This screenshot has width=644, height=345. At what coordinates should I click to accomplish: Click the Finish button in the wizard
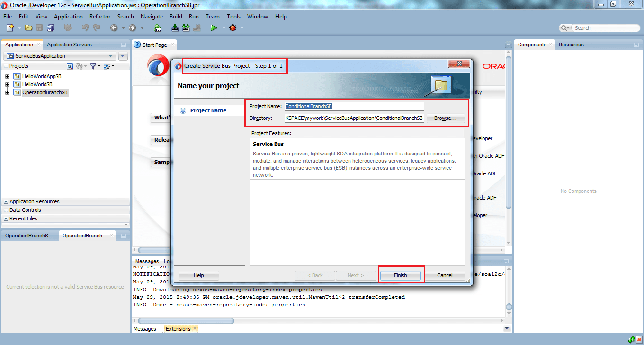point(401,275)
